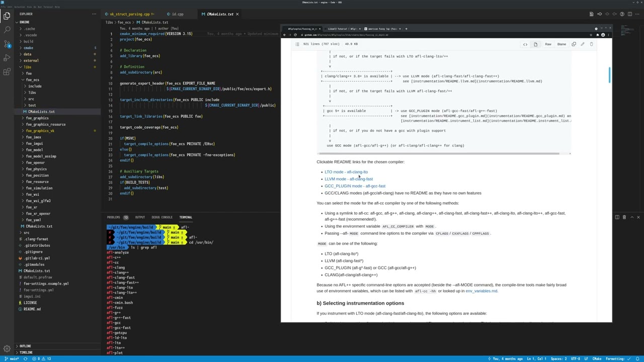This screenshot has width=644, height=362.
Task: Click browser page vertical scrollbar thumb
Action: click(x=610, y=75)
